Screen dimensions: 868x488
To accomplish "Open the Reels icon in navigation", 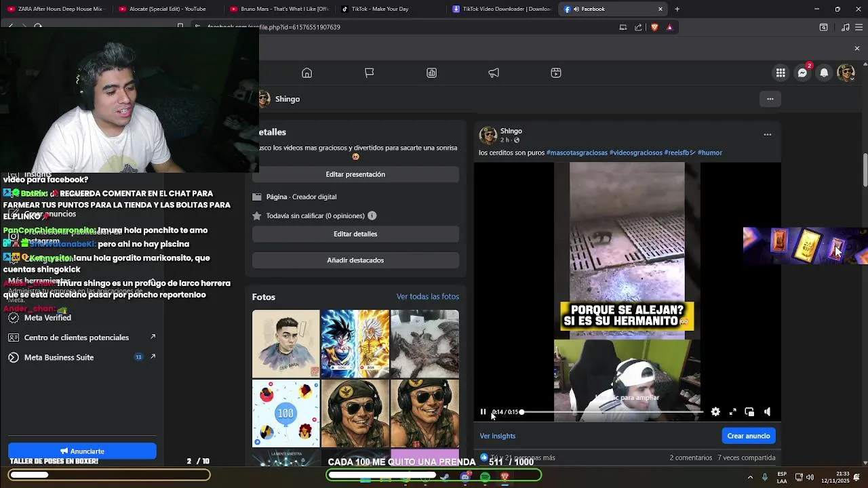I will [x=556, y=73].
